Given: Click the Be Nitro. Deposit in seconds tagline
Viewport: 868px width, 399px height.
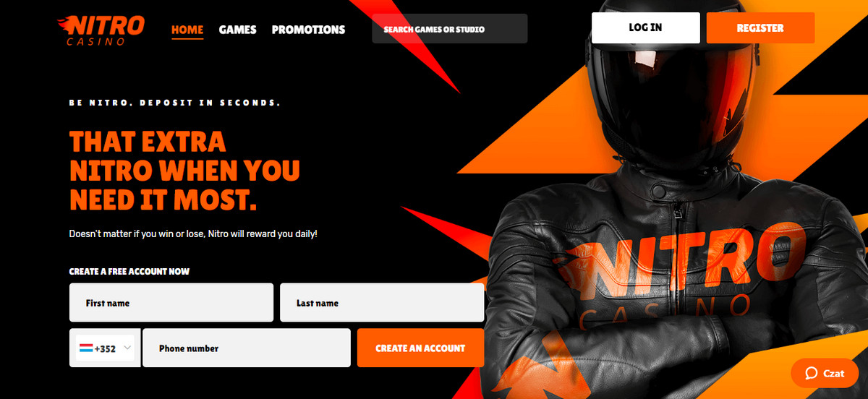Looking at the screenshot, I should click(x=174, y=103).
